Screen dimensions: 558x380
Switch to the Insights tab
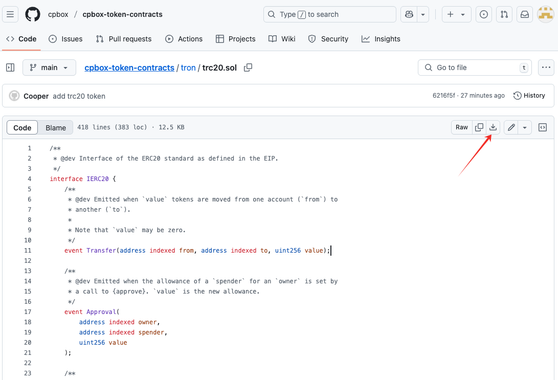point(380,39)
